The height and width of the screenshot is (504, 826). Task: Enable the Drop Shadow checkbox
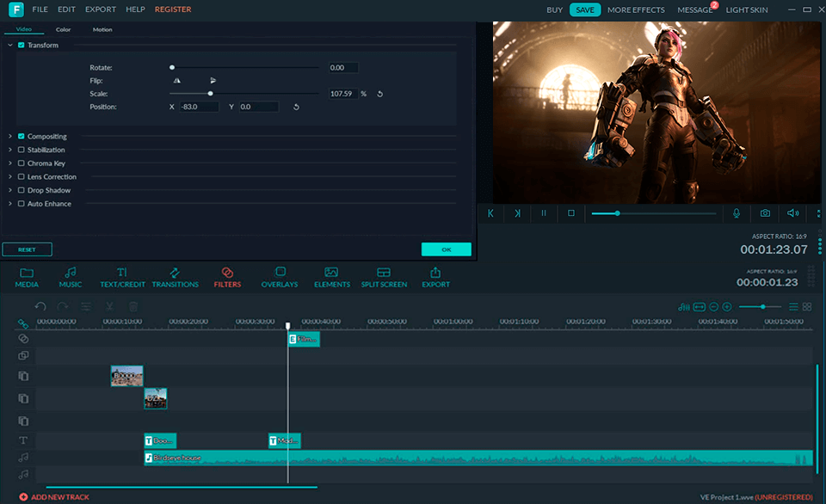click(x=21, y=190)
